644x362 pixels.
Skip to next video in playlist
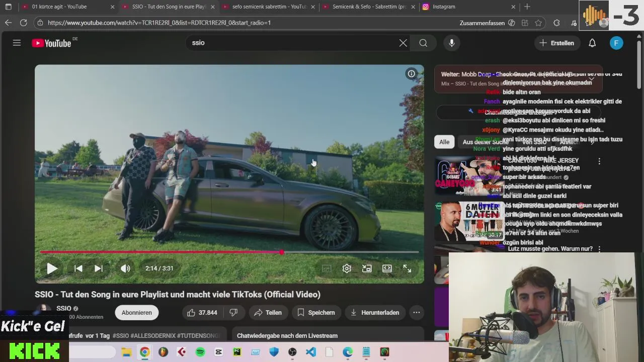click(99, 268)
